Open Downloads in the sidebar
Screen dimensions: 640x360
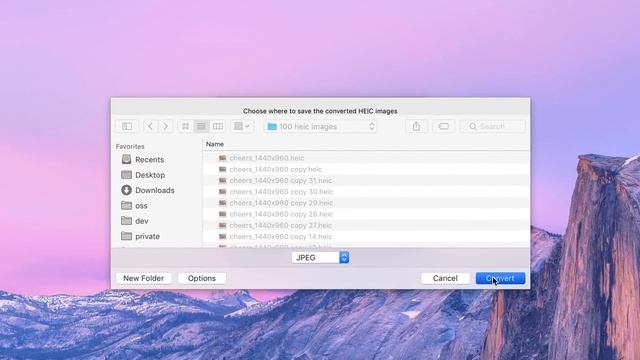[x=155, y=190]
